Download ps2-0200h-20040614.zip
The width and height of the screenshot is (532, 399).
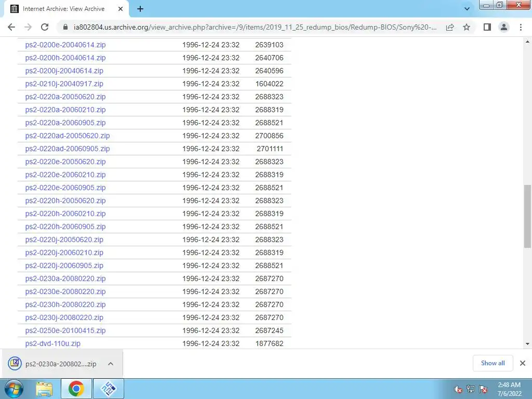[65, 58]
